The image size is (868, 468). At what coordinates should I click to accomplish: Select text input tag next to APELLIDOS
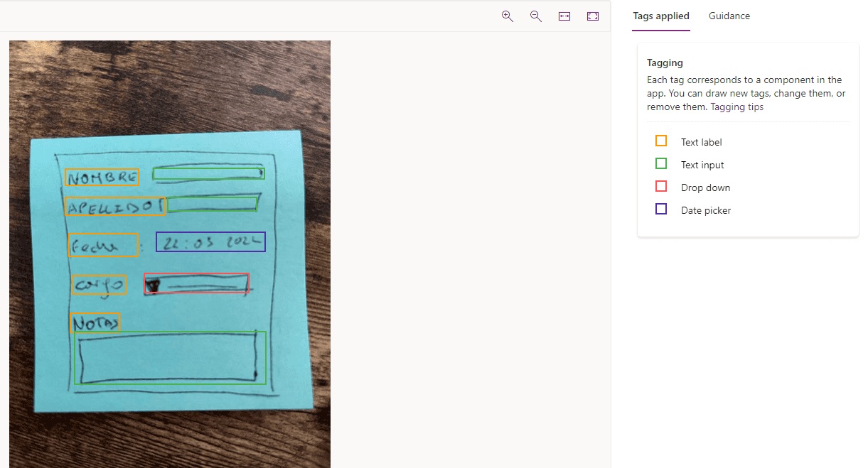(212, 205)
